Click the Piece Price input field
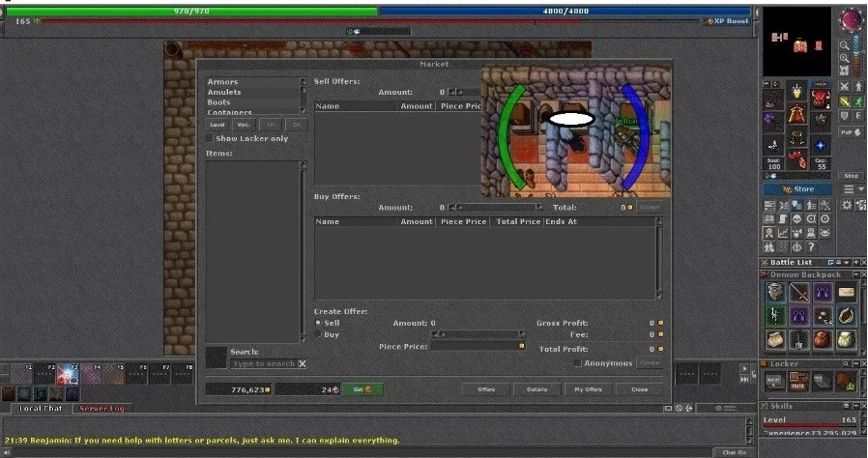Image resolution: width=868 pixels, height=458 pixels. 477,346
